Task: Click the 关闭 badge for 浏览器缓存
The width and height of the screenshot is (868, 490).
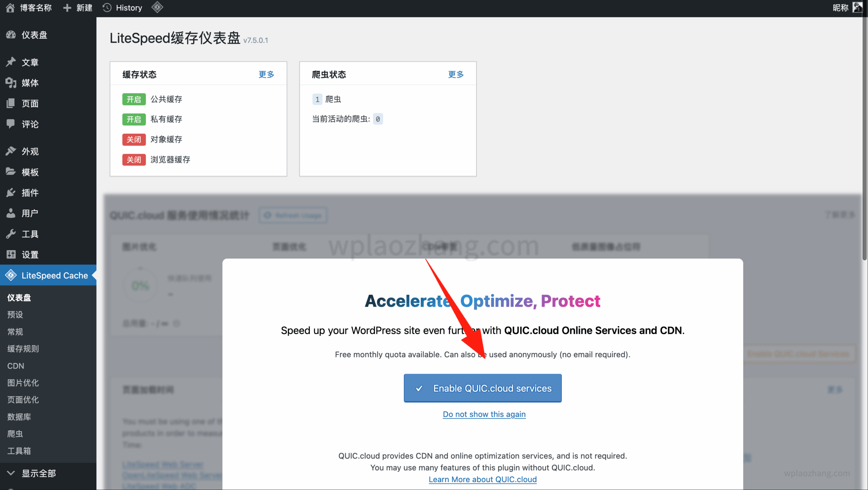Action: tap(134, 159)
